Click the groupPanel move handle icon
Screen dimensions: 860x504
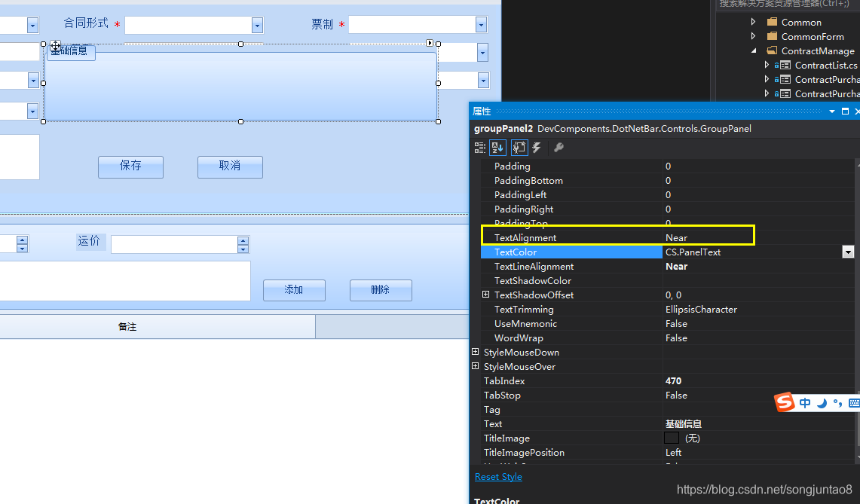[55, 45]
